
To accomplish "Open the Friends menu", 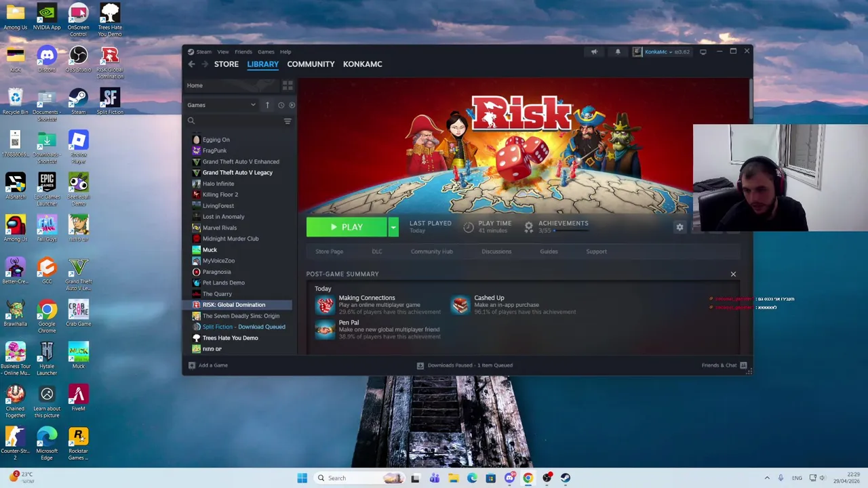I will [x=243, y=52].
